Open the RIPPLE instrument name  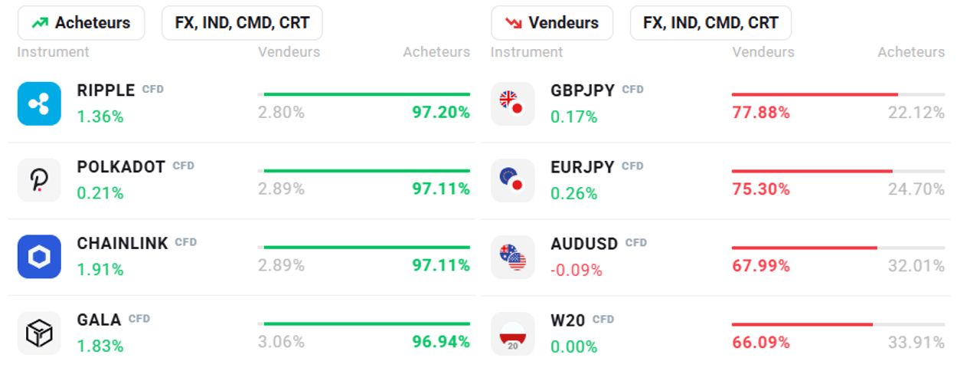[106, 90]
